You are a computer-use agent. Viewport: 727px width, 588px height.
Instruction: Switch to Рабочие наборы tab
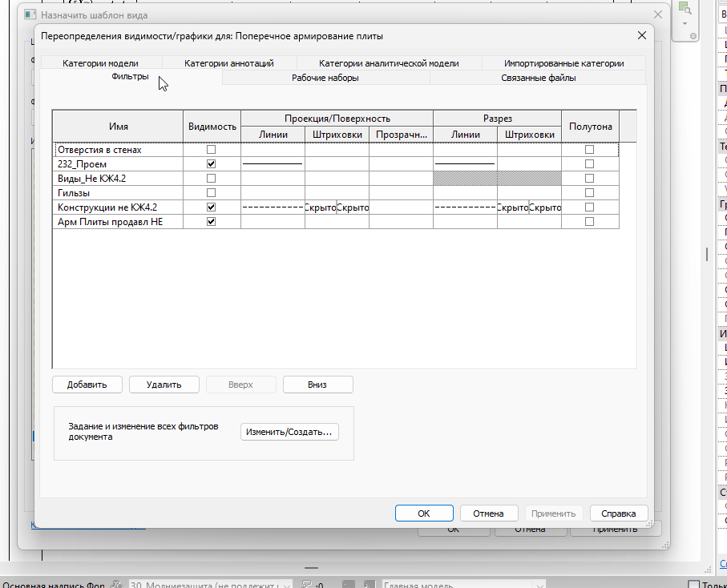click(x=325, y=78)
